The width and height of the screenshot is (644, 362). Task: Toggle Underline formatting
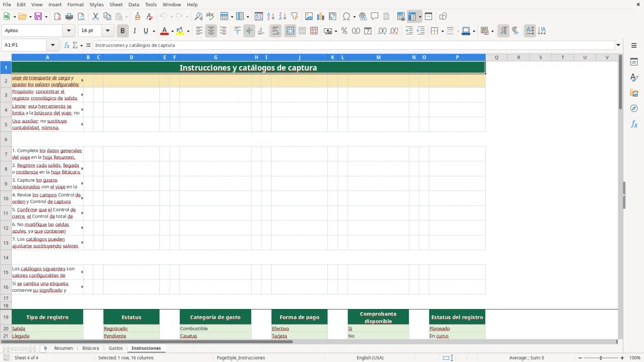point(145,31)
